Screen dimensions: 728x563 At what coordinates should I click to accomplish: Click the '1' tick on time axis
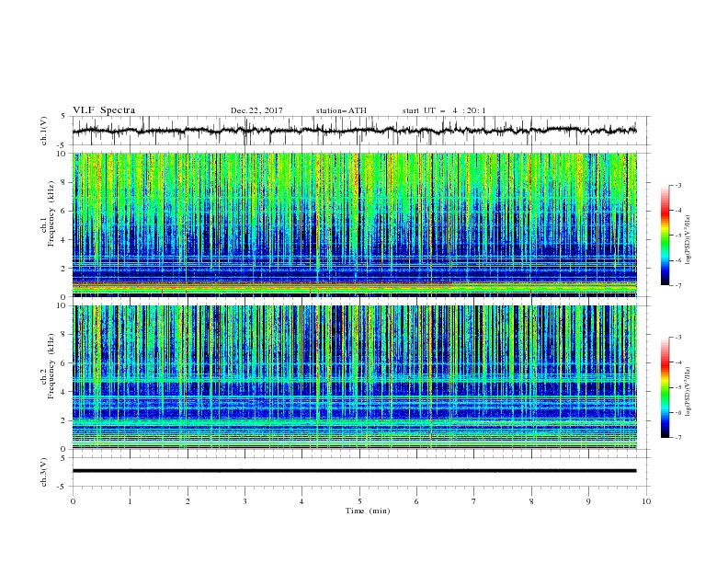[x=130, y=501]
